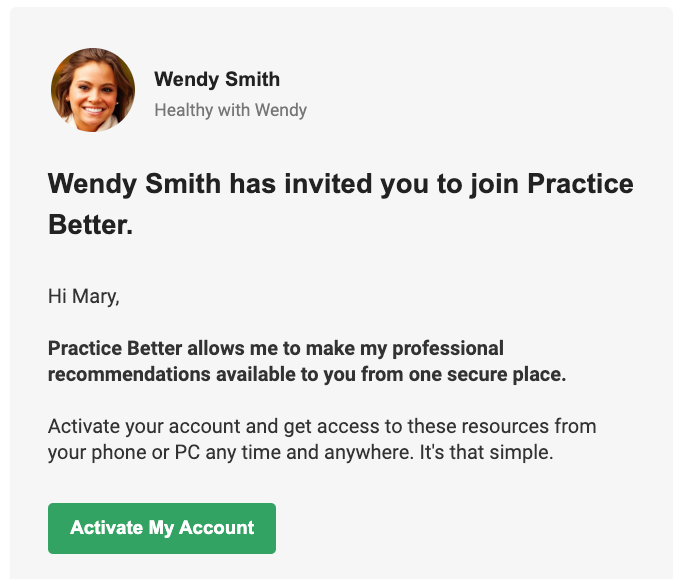Open Wendy Smith's circular profile photo

point(93,90)
